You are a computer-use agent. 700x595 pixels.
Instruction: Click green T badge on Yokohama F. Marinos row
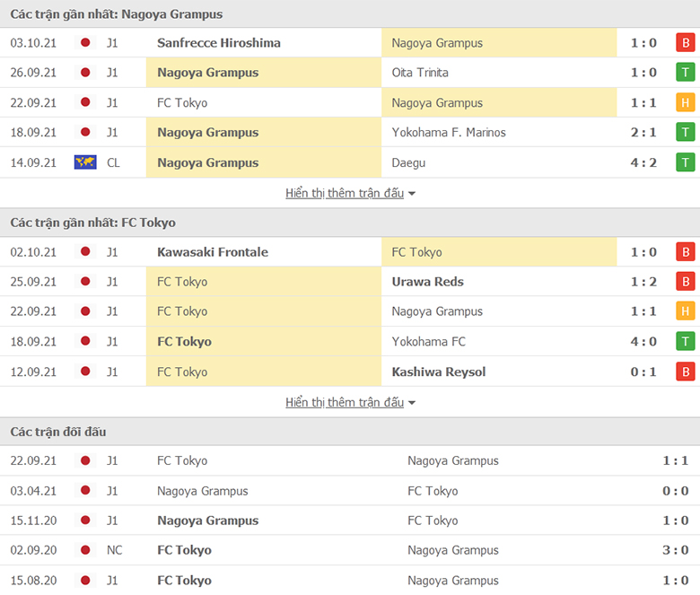click(x=686, y=132)
